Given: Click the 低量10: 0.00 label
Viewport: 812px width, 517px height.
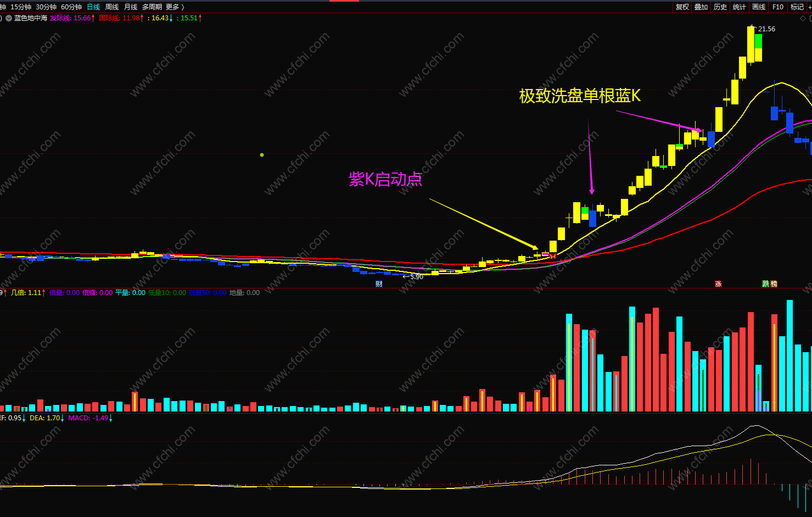Looking at the screenshot, I should click(x=167, y=293).
